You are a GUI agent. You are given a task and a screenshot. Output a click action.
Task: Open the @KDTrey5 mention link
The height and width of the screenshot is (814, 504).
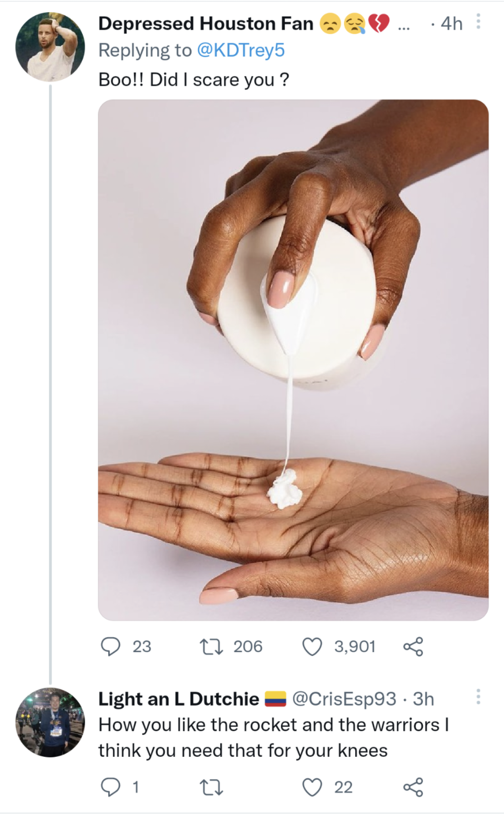tap(241, 50)
